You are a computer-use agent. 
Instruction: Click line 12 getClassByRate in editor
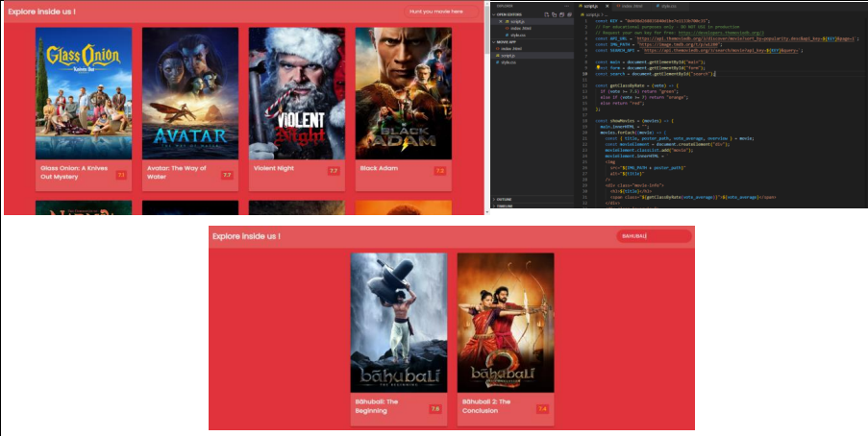click(x=636, y=85)
